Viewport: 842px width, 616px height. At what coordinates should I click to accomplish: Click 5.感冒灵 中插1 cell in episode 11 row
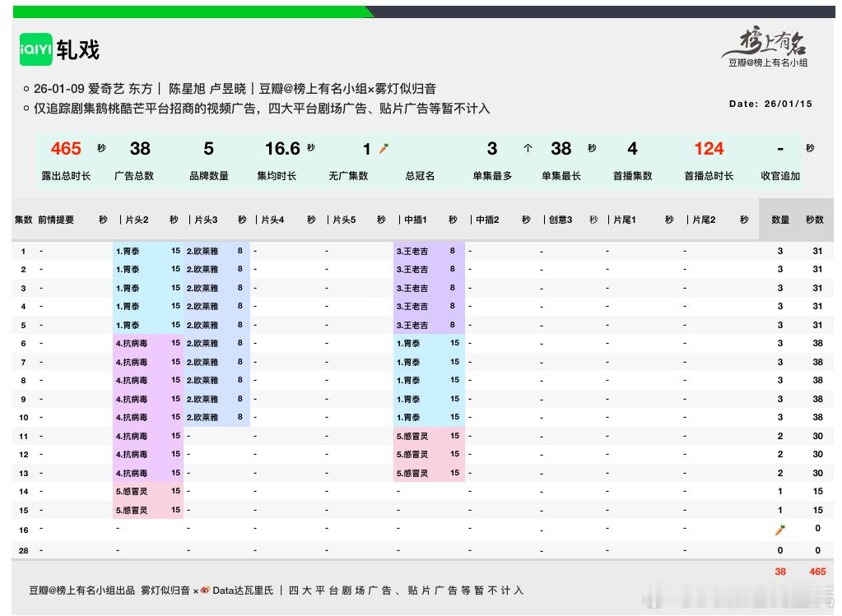412,436
